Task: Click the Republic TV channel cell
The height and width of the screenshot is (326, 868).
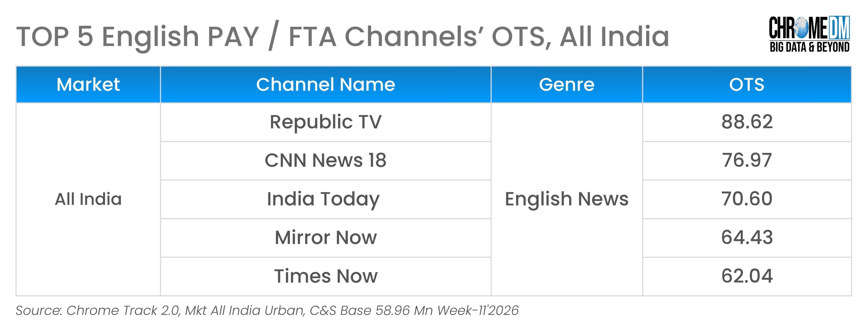Action: [325, 122]
